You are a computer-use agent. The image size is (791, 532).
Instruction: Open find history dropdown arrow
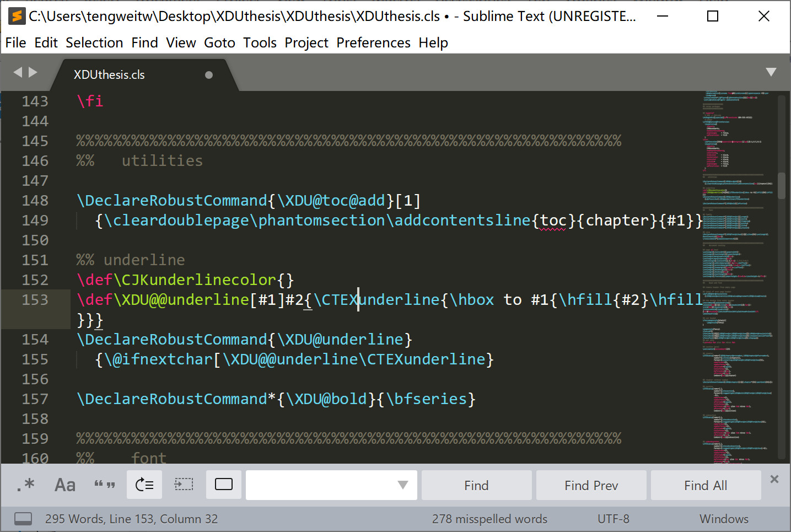403,485
